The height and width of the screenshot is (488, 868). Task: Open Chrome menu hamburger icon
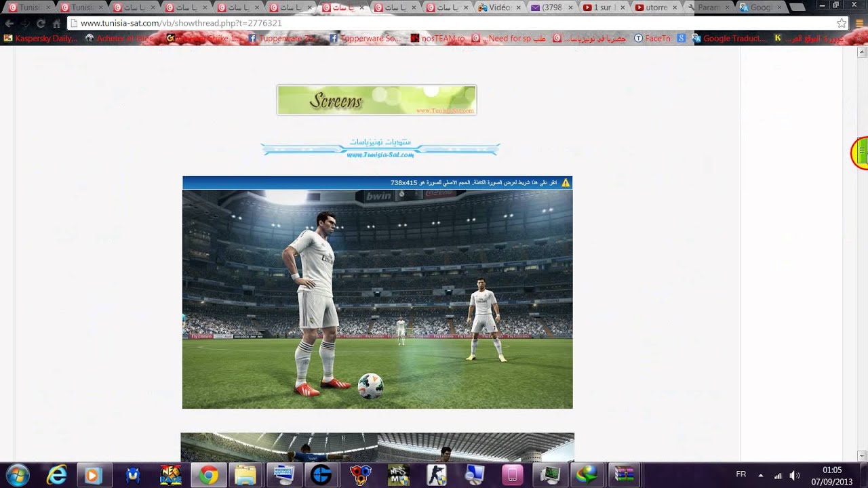click(x=859, y=23)
